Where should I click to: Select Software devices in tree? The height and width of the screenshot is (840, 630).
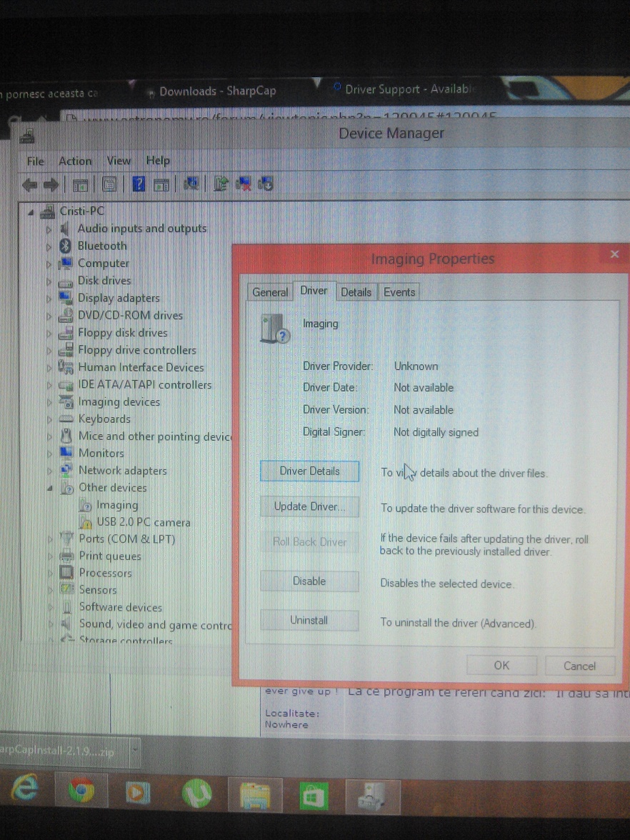coord(121,607)
